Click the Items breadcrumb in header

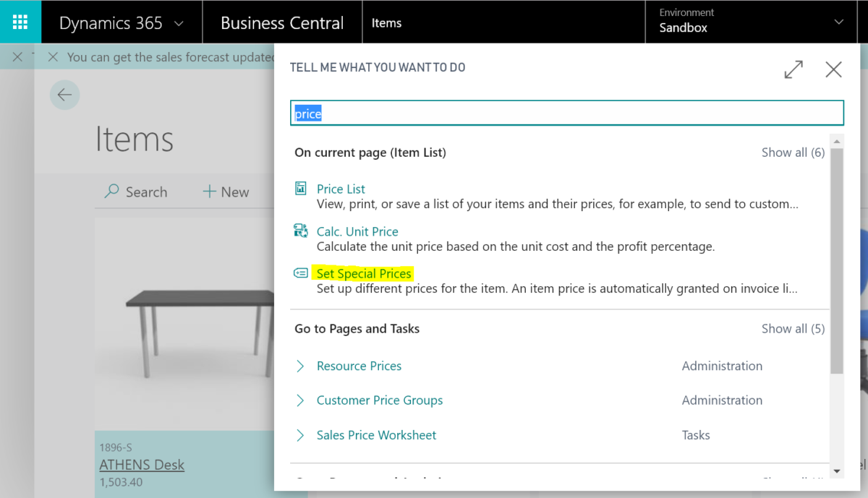pyautogui.click(x=386, y=23)
